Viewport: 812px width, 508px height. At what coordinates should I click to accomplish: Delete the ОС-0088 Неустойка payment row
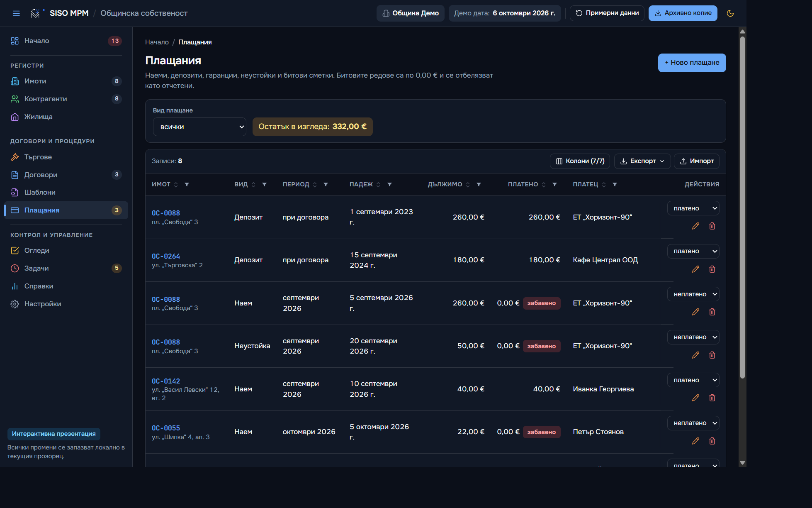click(x=712, y=355)
